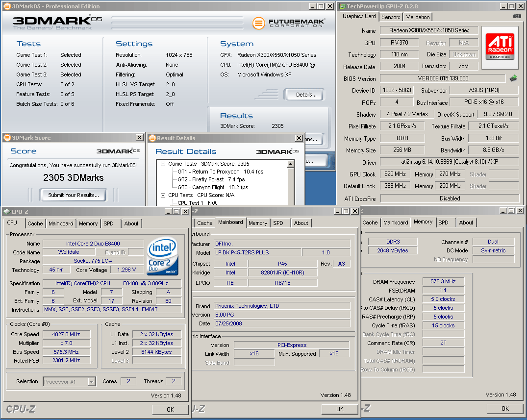Click the Rated FSB 2301.2 MHz value
527x420 pixels.
pos(66,360)
